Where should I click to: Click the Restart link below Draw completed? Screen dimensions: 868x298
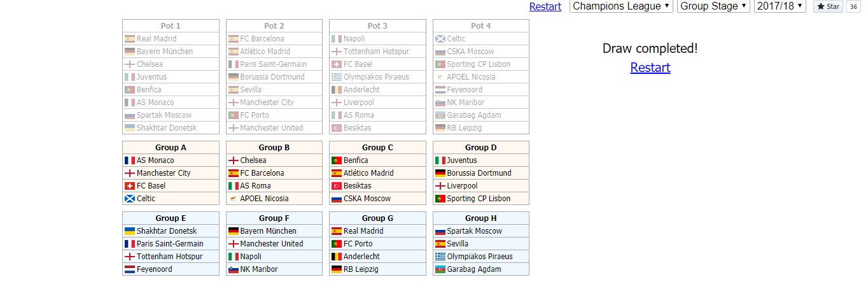(x=650, y=67)
